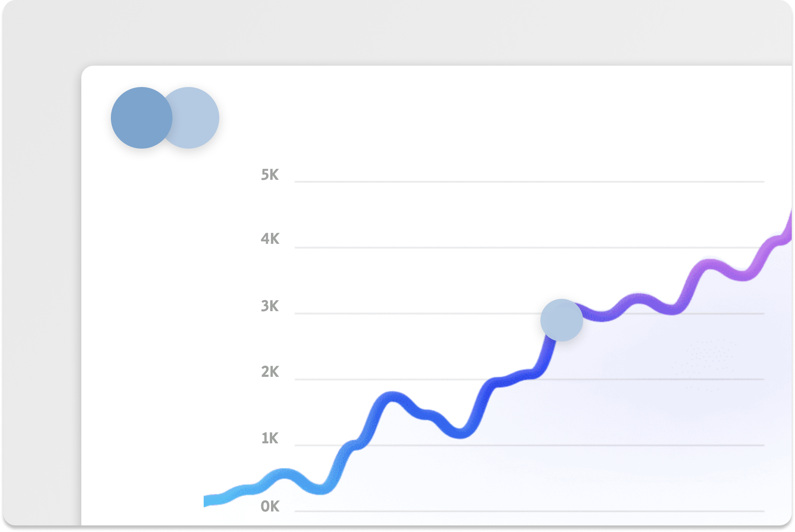
Task: Select the light blue overlapping circle
Action: coord(197,118)
